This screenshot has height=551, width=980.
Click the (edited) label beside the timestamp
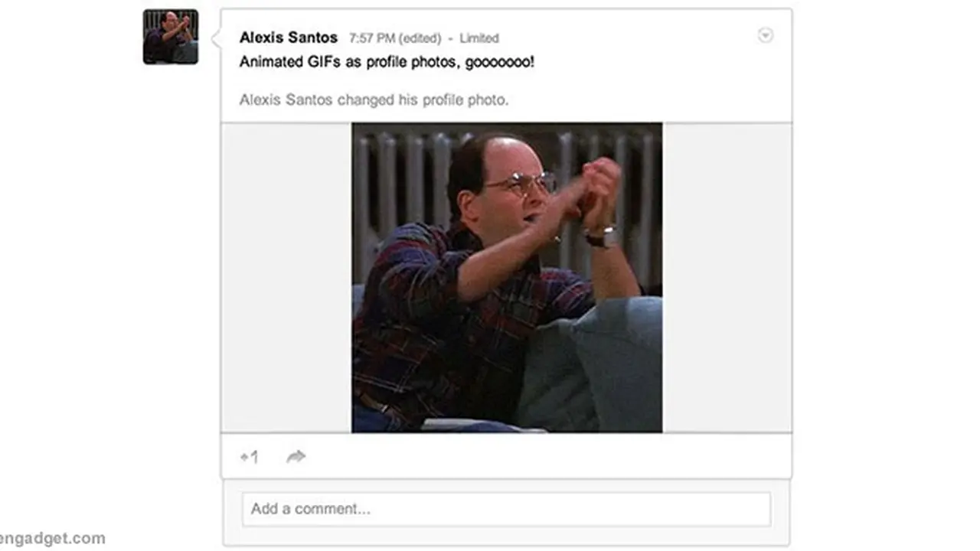click(420, 38)
